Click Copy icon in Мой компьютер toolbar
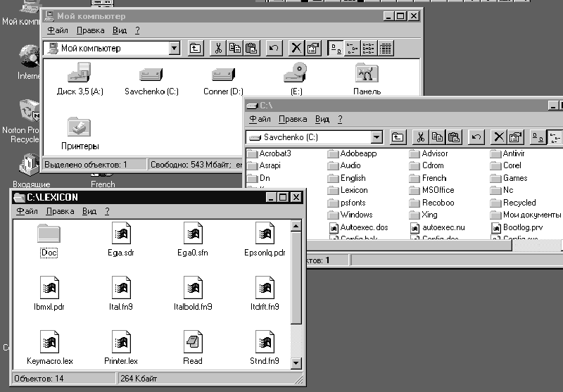 [235, 48]
